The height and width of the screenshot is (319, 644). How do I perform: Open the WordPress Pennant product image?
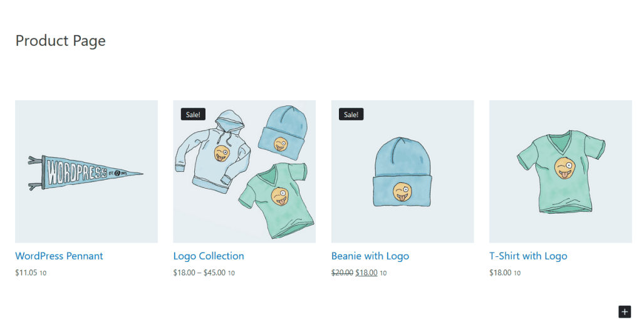tap(86, 172)
